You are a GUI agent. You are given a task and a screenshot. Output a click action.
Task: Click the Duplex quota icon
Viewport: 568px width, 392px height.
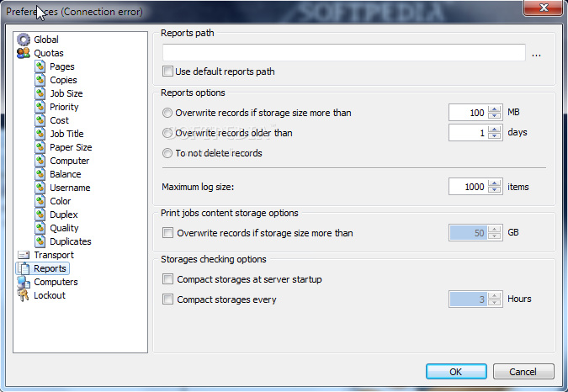tap(40, 215)
